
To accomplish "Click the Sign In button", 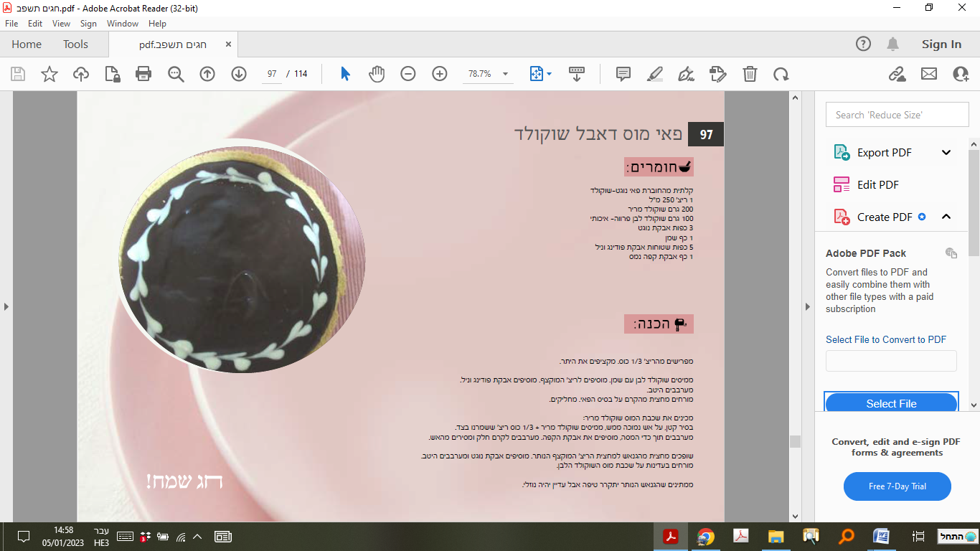I will coord(941,44).
